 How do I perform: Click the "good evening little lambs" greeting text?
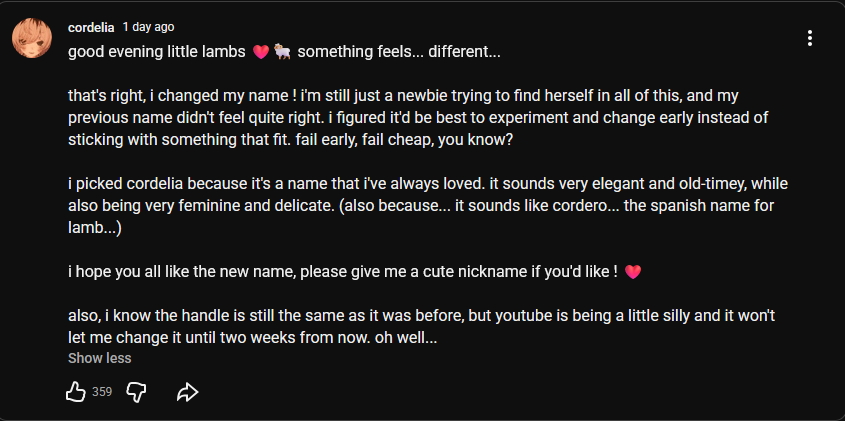pyautogui.click(x=158, y=52)
